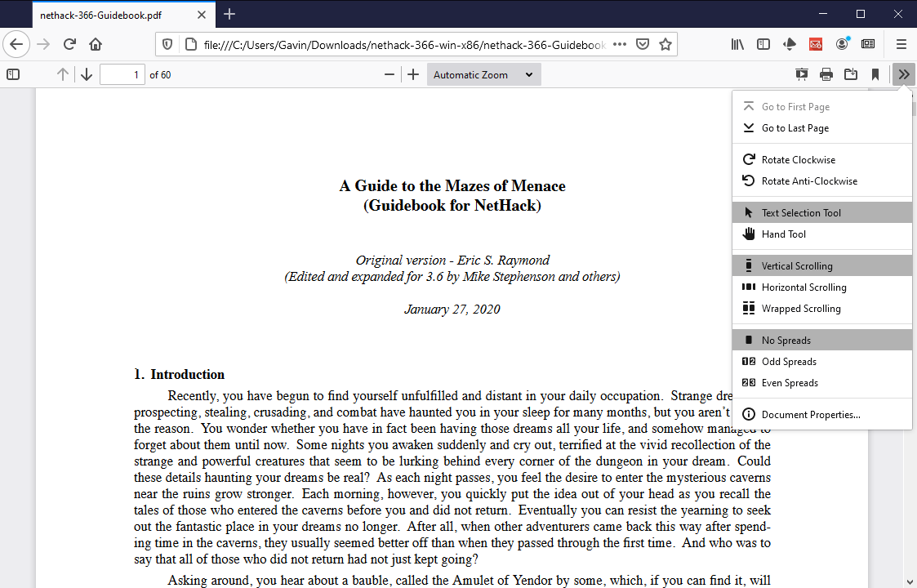
Task: Click inside the page number field
Action: (x=122, y=74)
